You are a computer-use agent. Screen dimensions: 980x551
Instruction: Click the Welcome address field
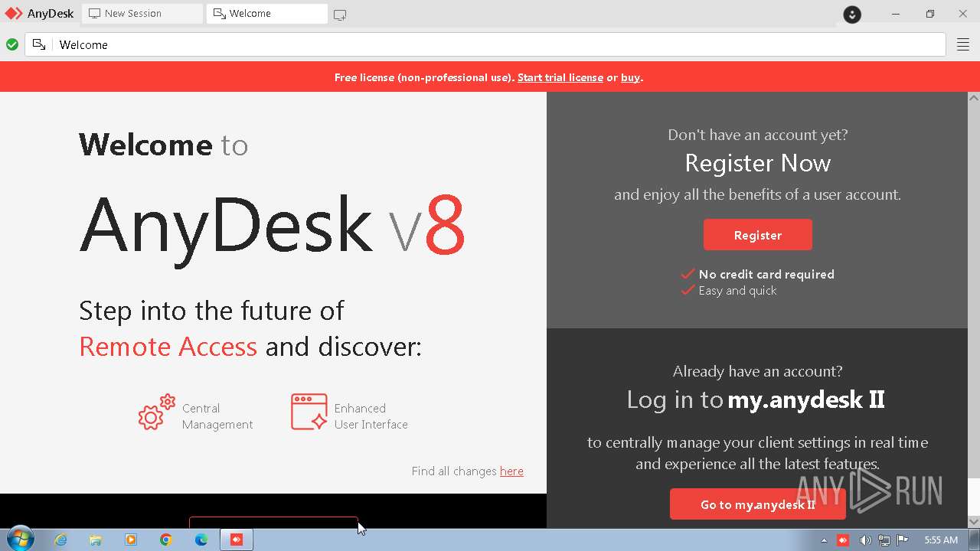485,44
